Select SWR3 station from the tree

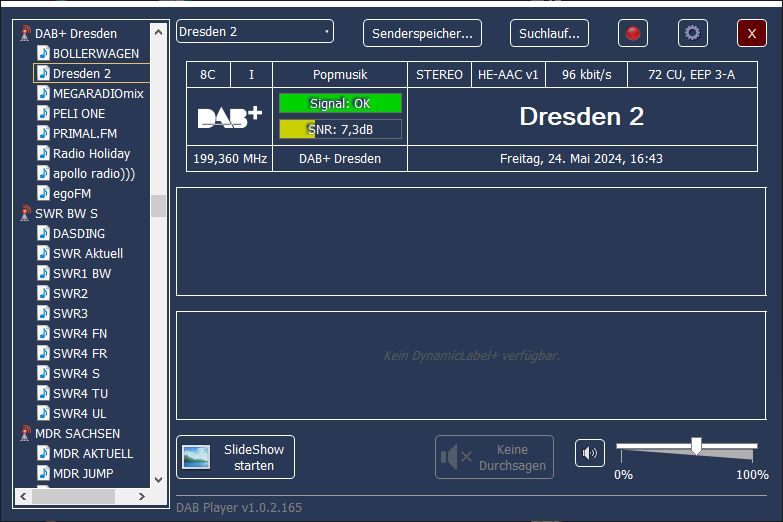(x=70, y=313)
